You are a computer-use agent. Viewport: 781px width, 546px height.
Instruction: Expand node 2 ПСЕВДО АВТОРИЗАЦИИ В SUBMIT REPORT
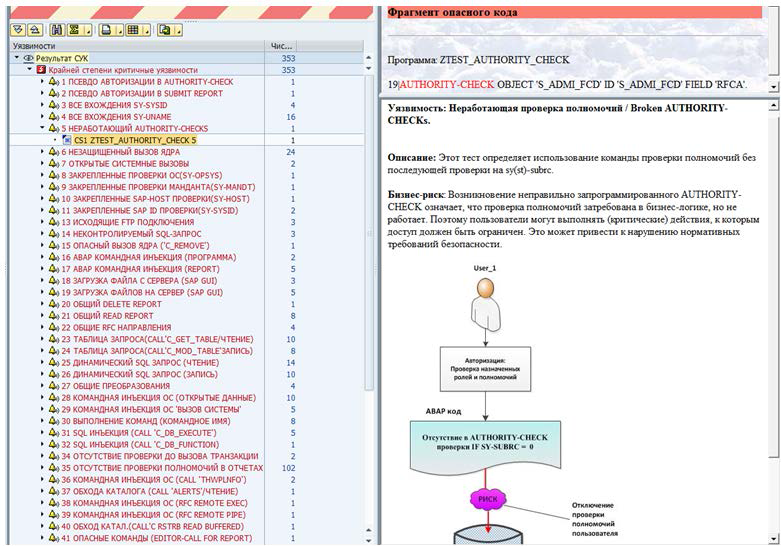pyautogui.click(x=42, y=93)
